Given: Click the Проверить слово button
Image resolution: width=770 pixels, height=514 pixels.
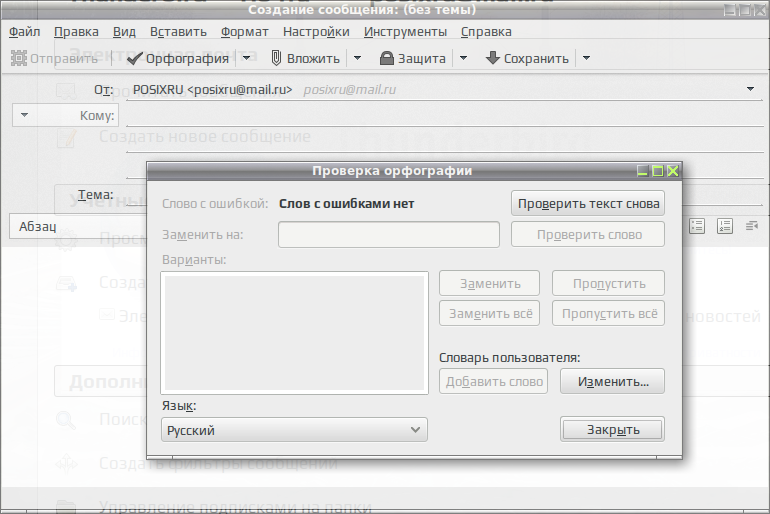Looking at the screenshot, I should [588, 235].
